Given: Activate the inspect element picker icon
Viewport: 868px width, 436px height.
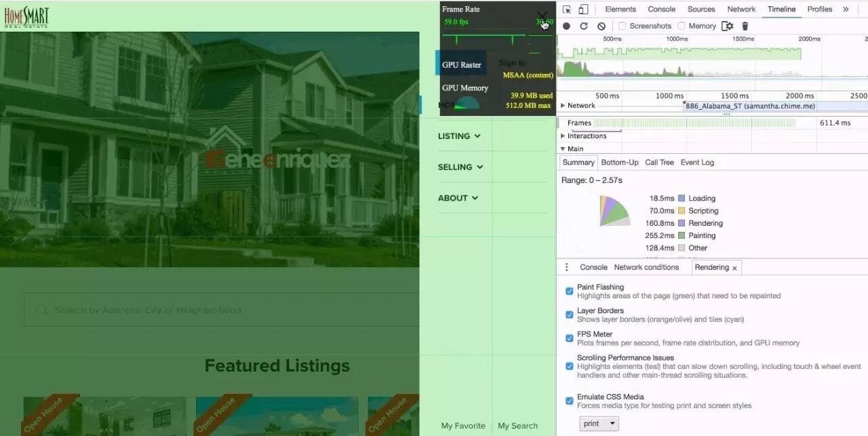Looking at the screenshot, I should (x=567, y=9).
